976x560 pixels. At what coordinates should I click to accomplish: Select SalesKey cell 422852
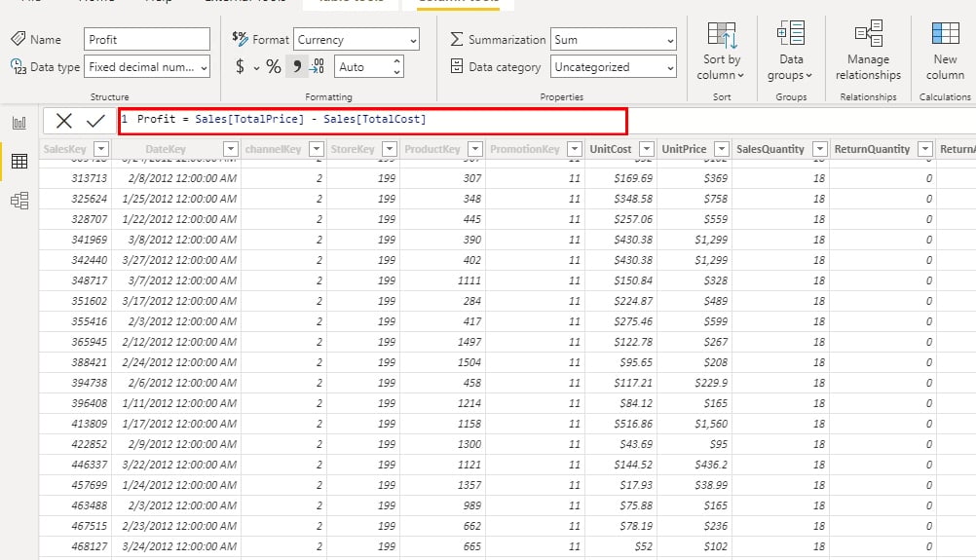point(75,444)
